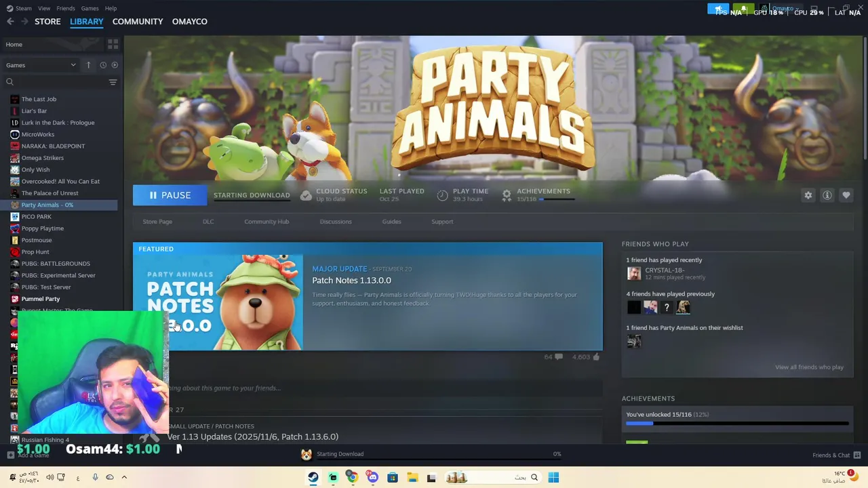Open the Help menu
This screenshot has width=868, height=488.
click(111, 8)
